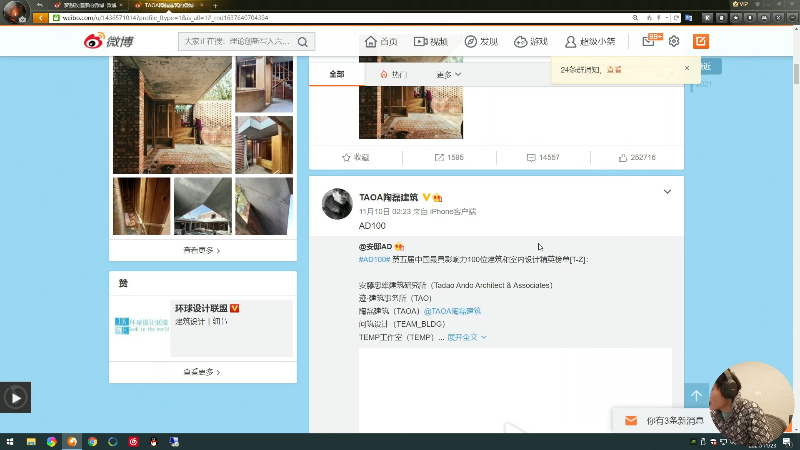Click the envelope icon in new messages popup
This screenshot has height=450, width=800.
631,420
